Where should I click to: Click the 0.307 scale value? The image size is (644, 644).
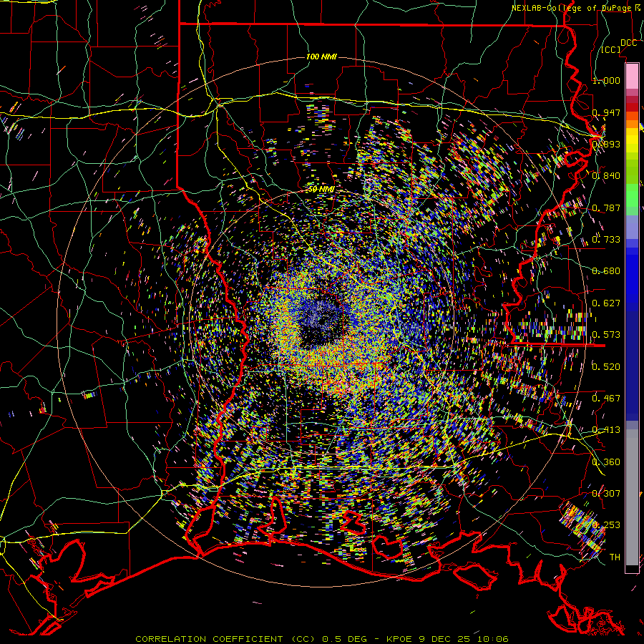(x=606, y=494)
